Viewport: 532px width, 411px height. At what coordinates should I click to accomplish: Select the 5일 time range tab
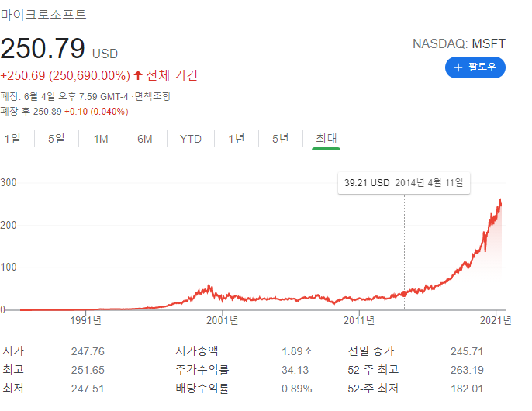coord(57,139)
